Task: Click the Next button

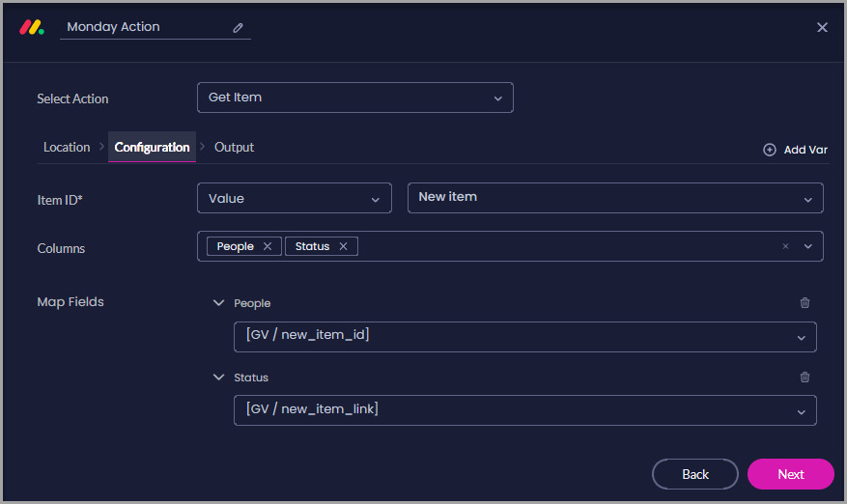Action: 791,474
